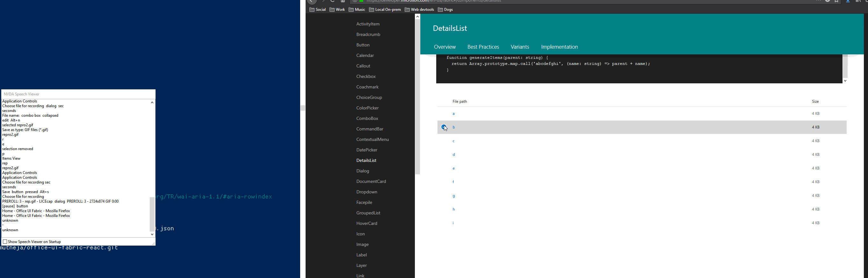Viewport: 868px width, 278px height.
Task: Open Breadcrumb in the component sidebar
Action: (368, 34)
